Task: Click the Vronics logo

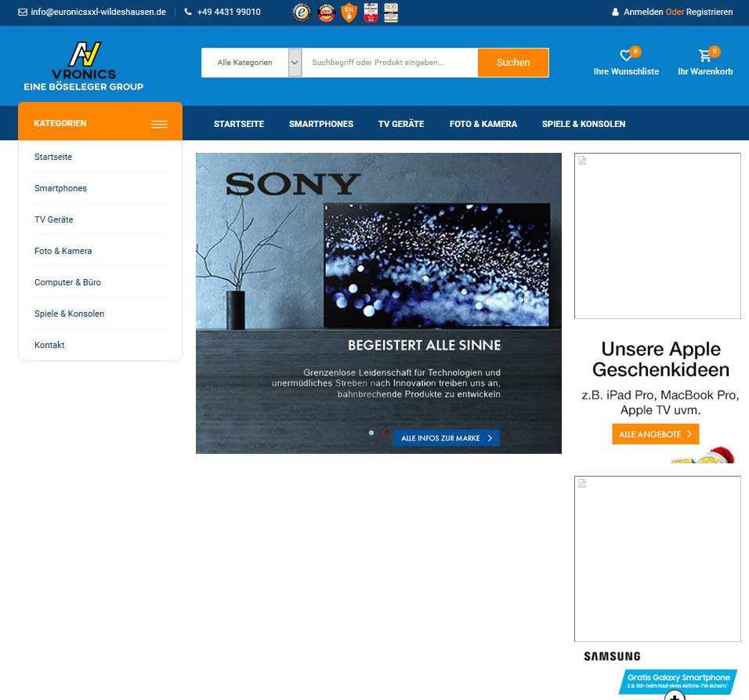Action: [84, 66]
